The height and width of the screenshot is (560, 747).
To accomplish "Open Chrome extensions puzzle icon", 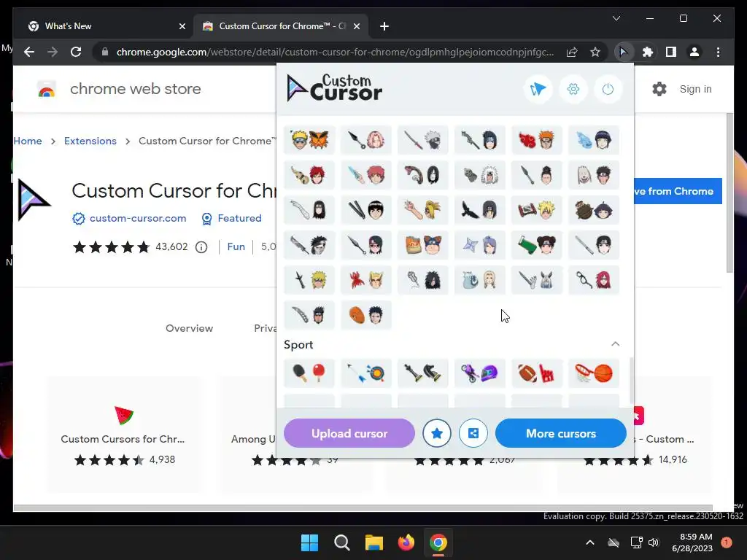I will tap(648, 52).
